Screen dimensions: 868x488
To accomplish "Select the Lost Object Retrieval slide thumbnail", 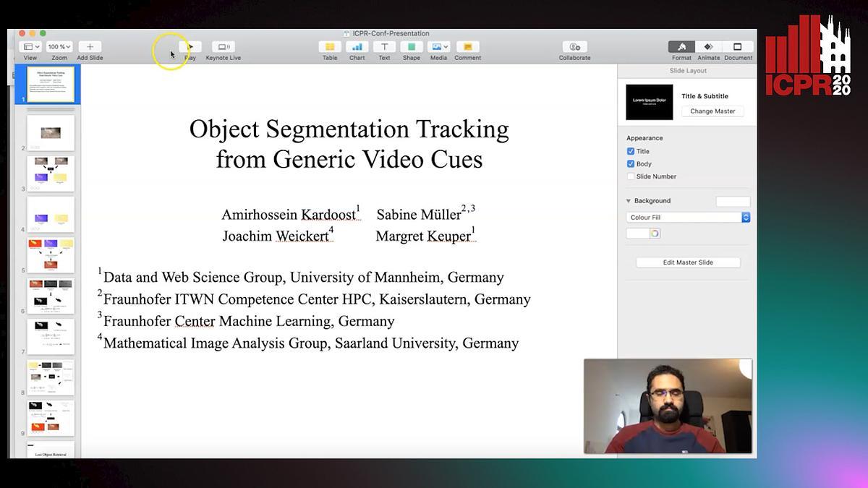I will 51,450.
